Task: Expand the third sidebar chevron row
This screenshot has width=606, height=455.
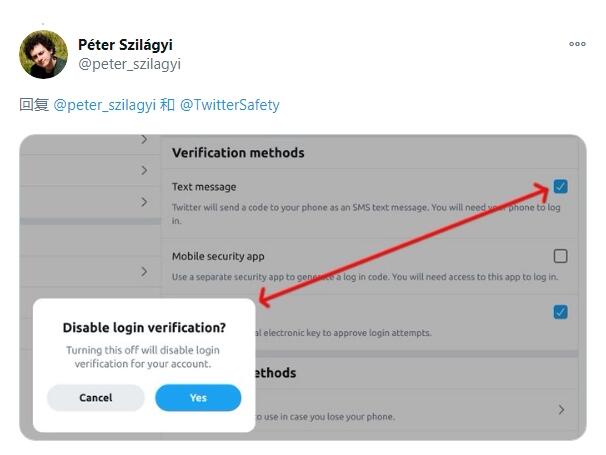Action: tap(144, 202)
